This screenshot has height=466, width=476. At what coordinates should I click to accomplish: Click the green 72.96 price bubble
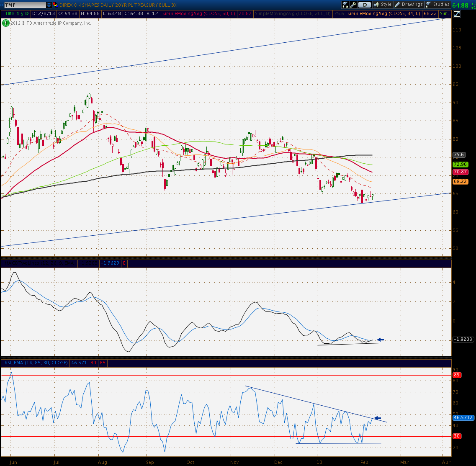point(461,165)
